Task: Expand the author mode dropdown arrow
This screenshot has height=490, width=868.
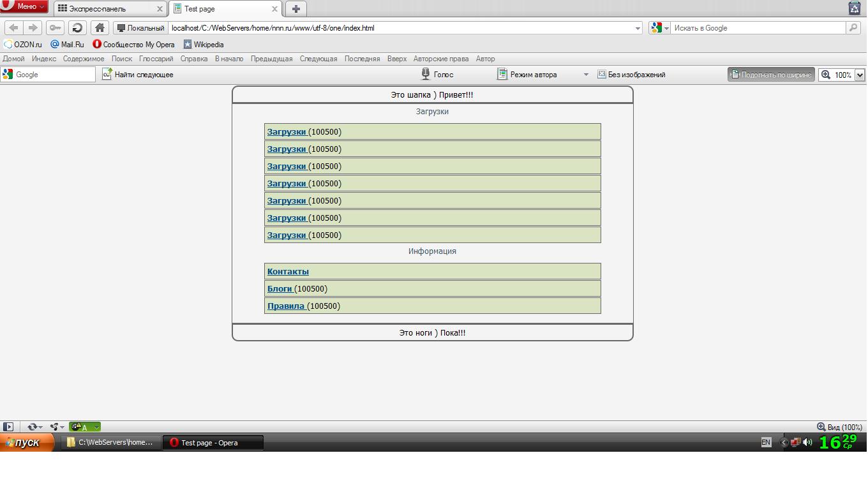Action: (x=586, y=75)
